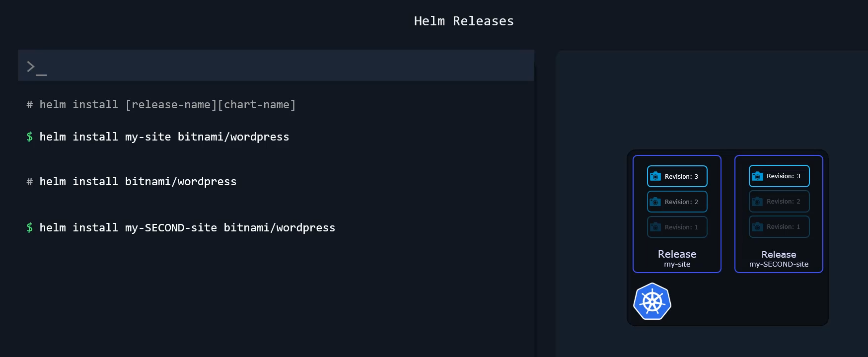Viewport: 868px width, 357px height.
Task: Click camera icon of my-SECOND-site Revision 2
Action: click(x=757, y=201)
